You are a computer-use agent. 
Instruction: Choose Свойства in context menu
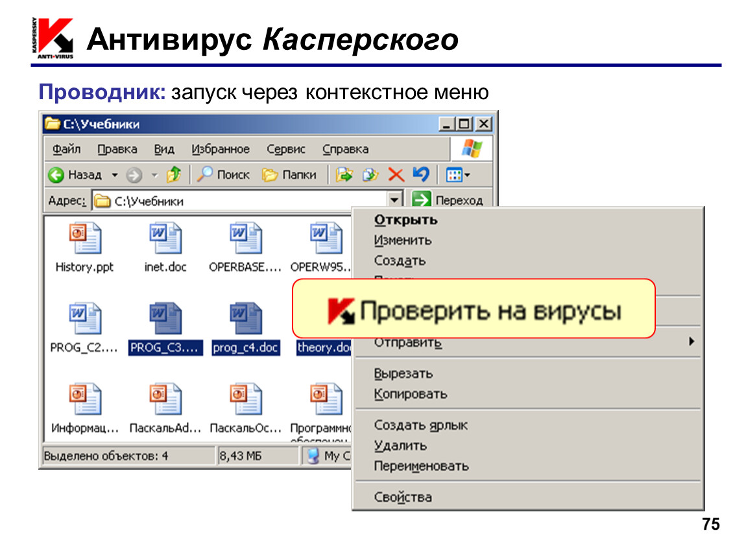click(403, 497)
